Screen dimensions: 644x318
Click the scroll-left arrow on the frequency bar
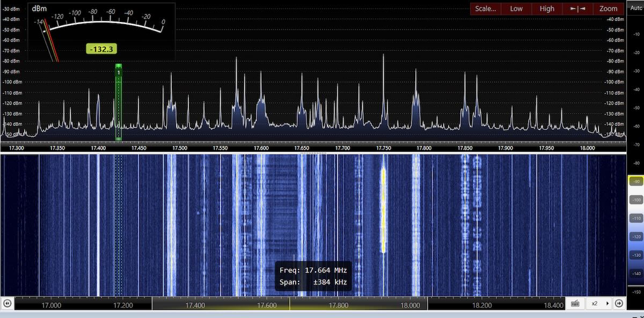tap(7, 304)
